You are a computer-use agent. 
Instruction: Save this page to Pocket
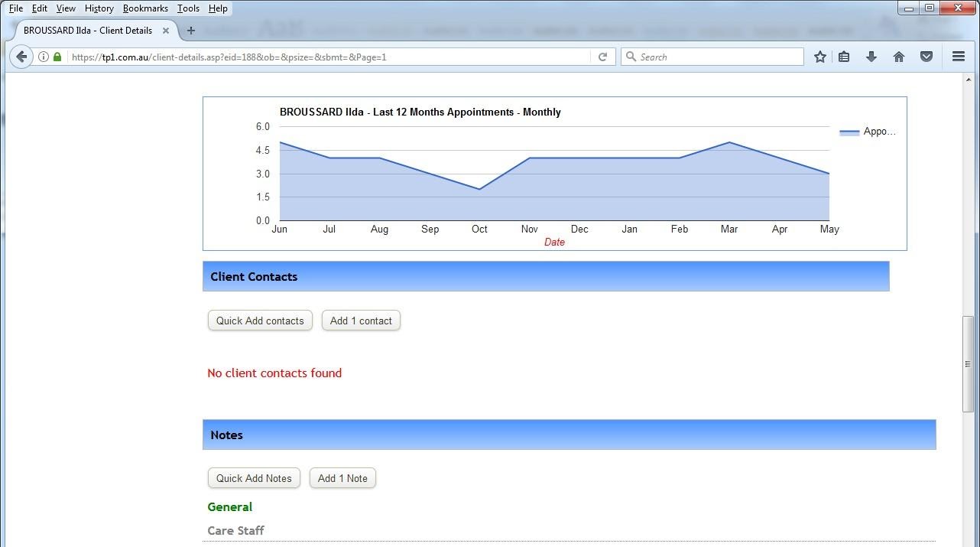(x=926, y=56)
